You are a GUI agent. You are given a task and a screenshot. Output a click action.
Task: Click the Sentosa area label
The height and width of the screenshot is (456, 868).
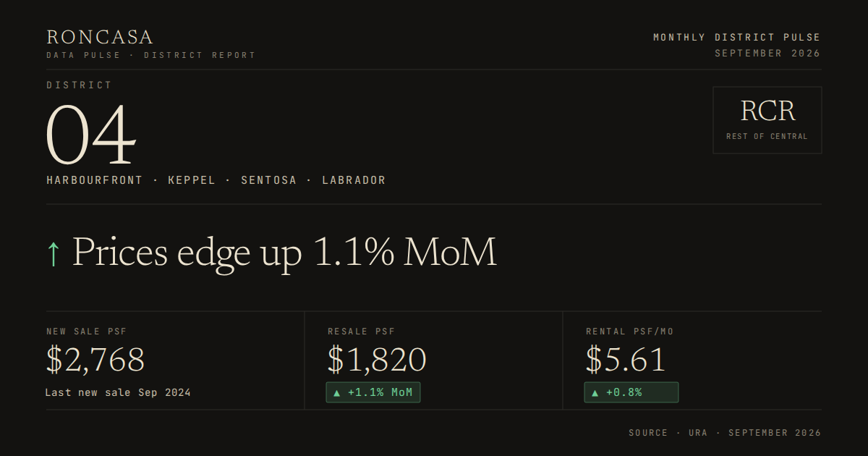click(x=268, y=180)
